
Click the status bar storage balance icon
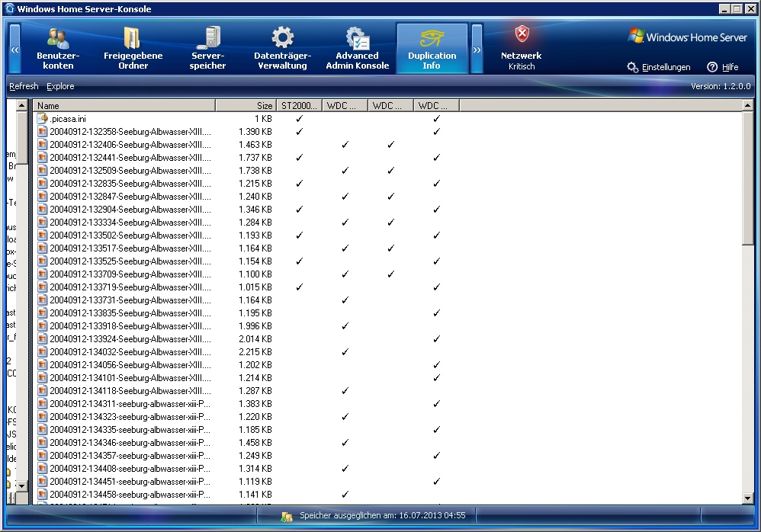[x=287, y=517]
